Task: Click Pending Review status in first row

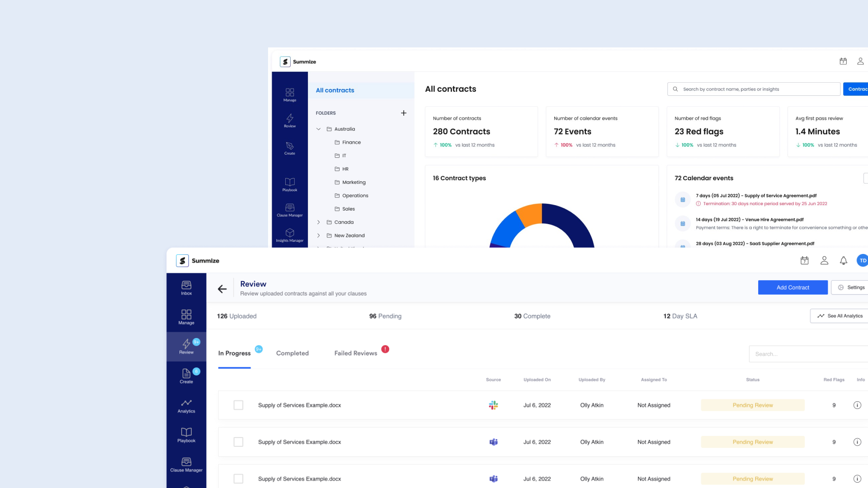Action: click(x=753, y=405)
